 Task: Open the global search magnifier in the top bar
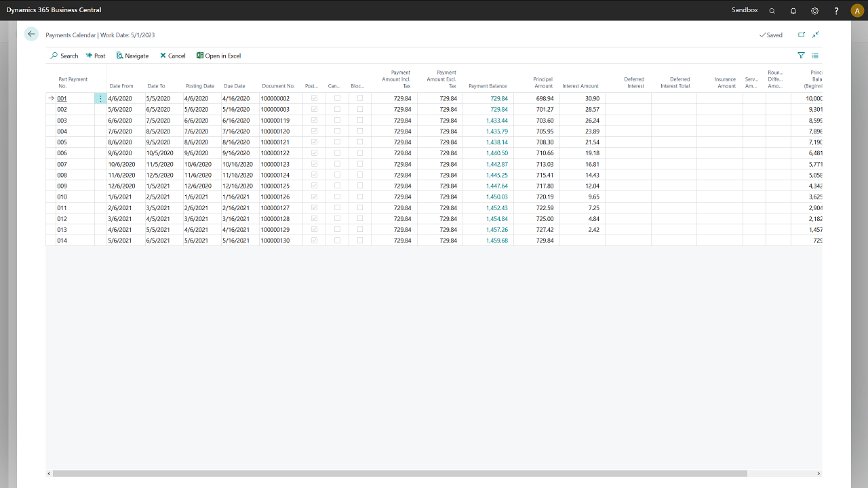(772, 11)
